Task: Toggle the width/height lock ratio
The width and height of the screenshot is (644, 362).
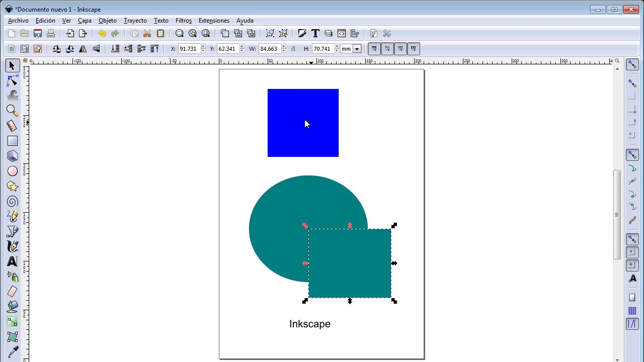Action: click(293, 49)
